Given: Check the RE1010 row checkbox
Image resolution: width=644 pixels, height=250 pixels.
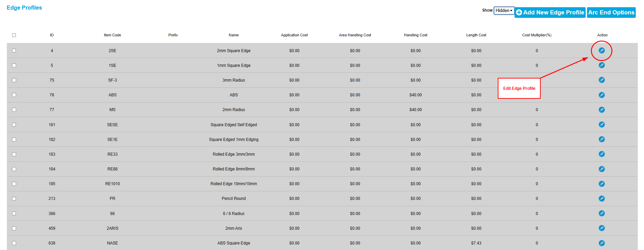Looking at the screenshot, I should (x=14, y=184).
